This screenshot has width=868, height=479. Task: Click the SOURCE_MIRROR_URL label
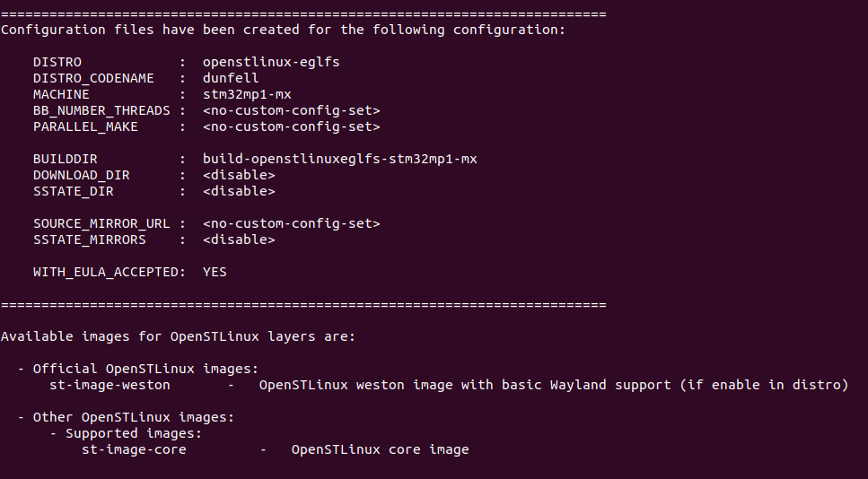pos(101,224)
